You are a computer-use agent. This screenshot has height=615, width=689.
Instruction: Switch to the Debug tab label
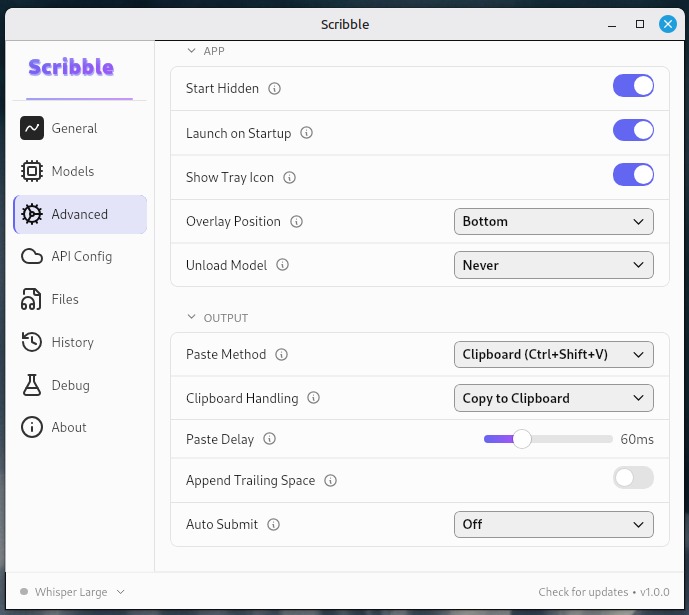pyautogui.click(x=71, y=385)
